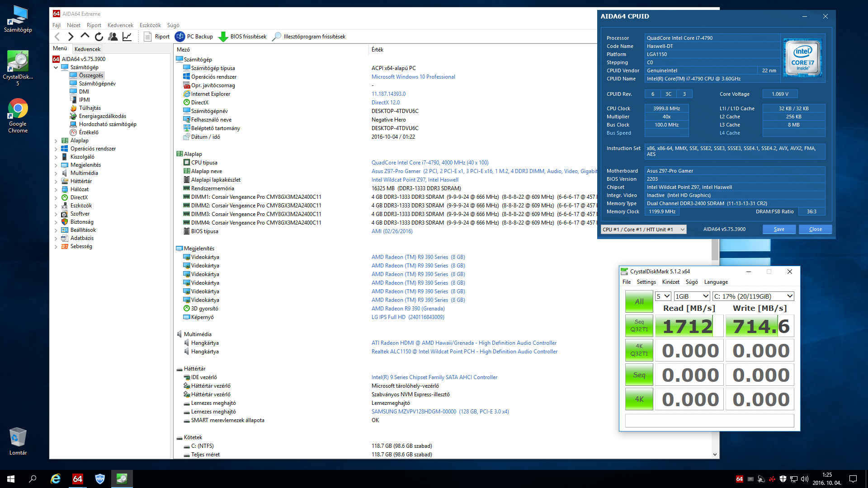Open the 1GiB test size dropdown
The height and width of the screenshot is (488, 868).
(x=692, y=296)
